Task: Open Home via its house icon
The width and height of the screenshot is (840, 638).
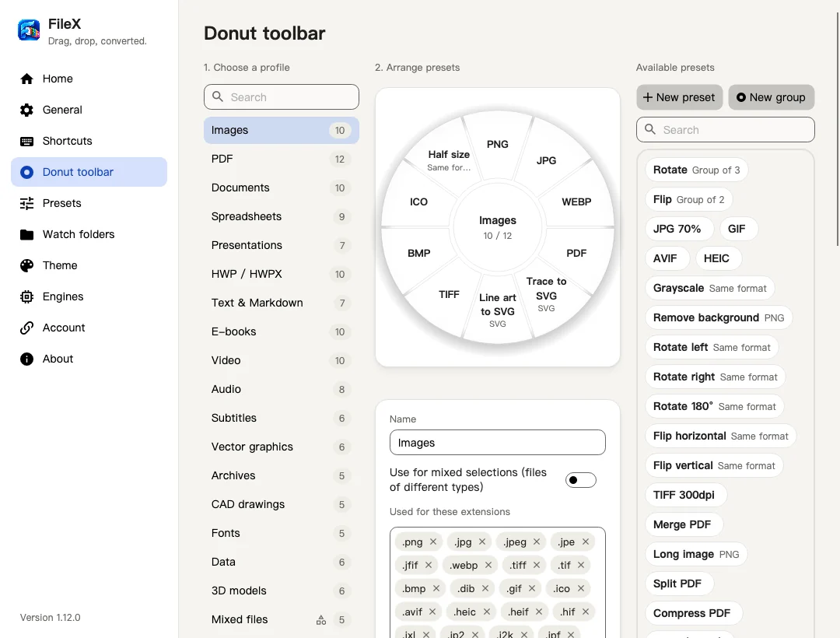Action: coord(26,79)
